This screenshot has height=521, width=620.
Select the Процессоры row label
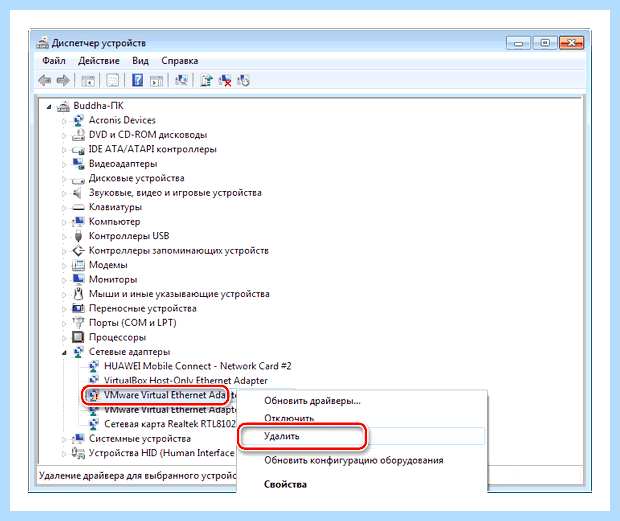click(x=117, y=338)
